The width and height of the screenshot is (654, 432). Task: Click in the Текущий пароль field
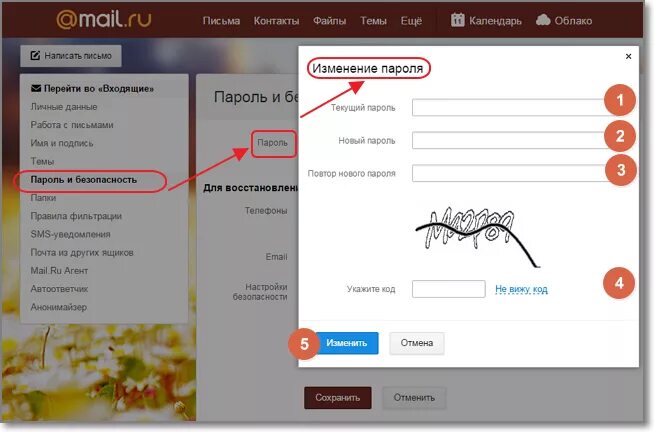[511, 108]
